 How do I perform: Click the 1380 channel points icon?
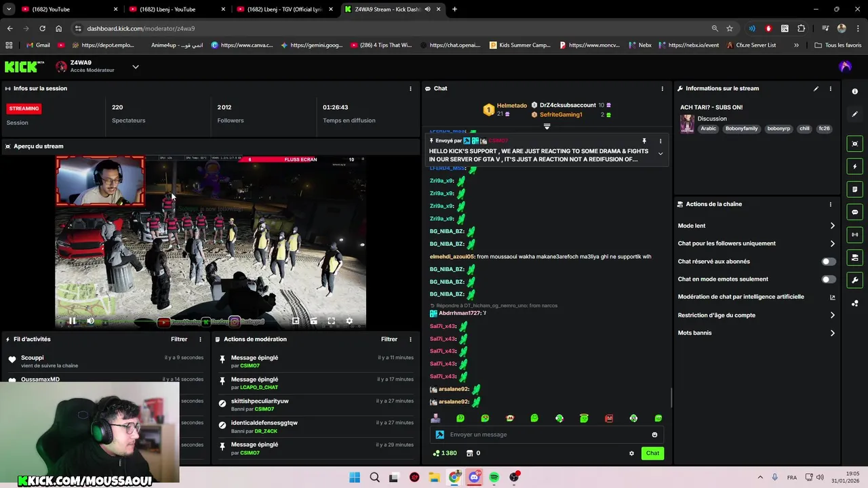coord(445,453)
